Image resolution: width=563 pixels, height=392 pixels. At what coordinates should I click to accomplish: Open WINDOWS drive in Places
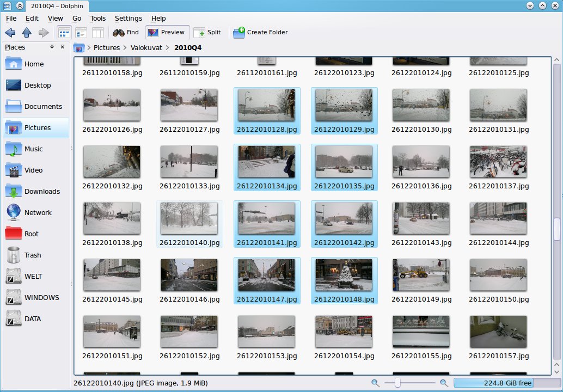[x=36, y=298]
